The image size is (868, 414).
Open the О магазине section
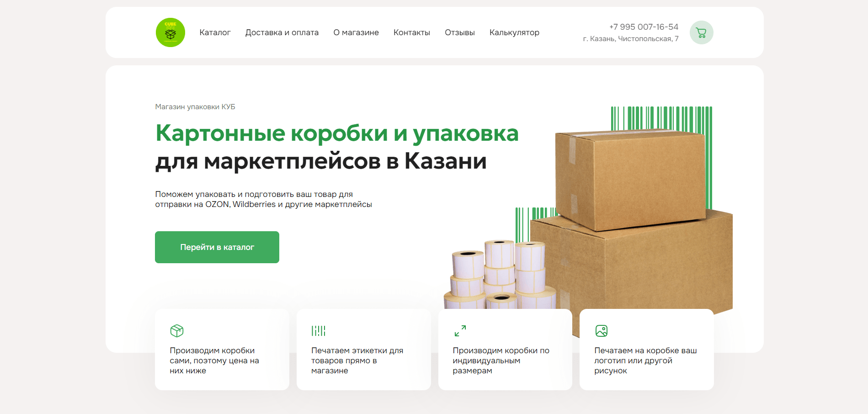[356, 32]
